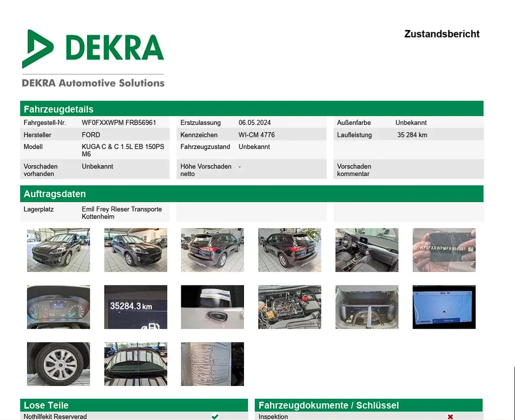515x420 pixels.
Task: Open the wheel rim photo thumbnail
Action: click(59, 364)
